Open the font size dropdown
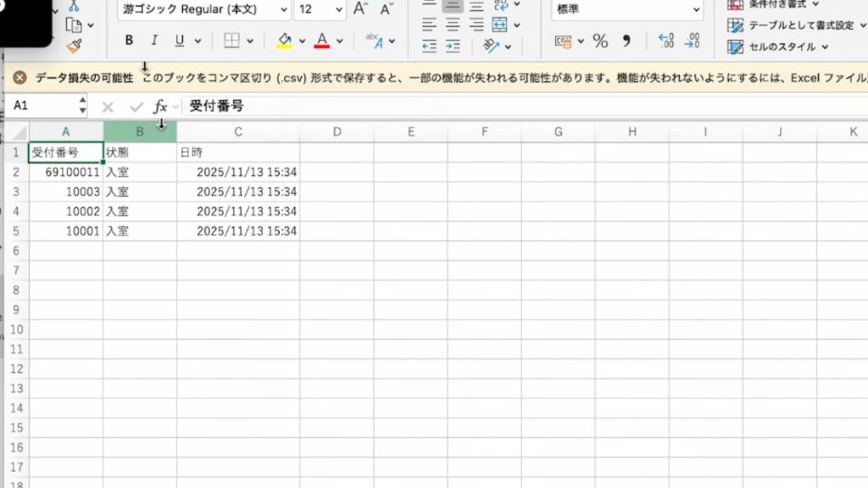 click(338, 10)
